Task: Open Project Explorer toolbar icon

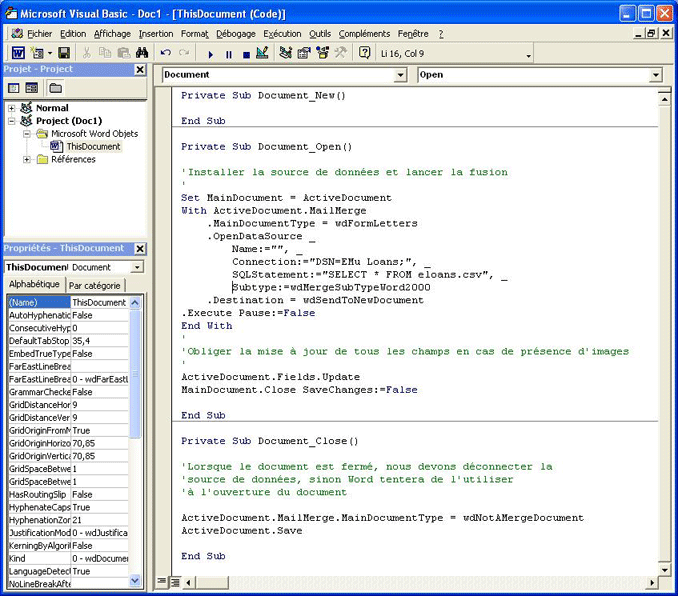Action: 285,53
